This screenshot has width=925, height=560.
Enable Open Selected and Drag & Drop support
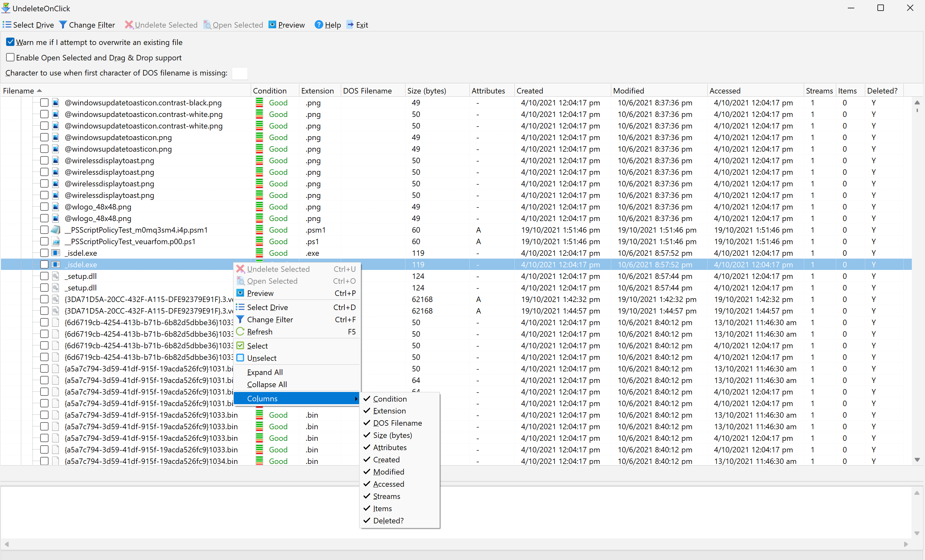(x=11, y=58)
